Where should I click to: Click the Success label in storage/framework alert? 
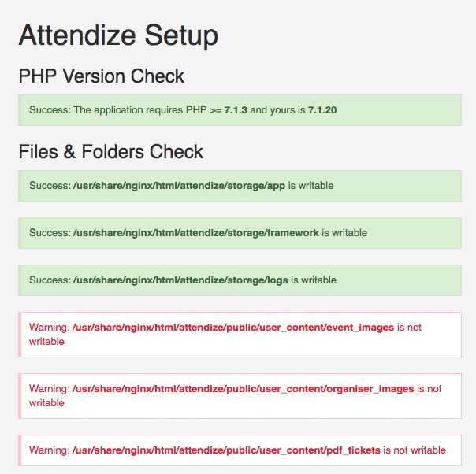click(49, 233)
